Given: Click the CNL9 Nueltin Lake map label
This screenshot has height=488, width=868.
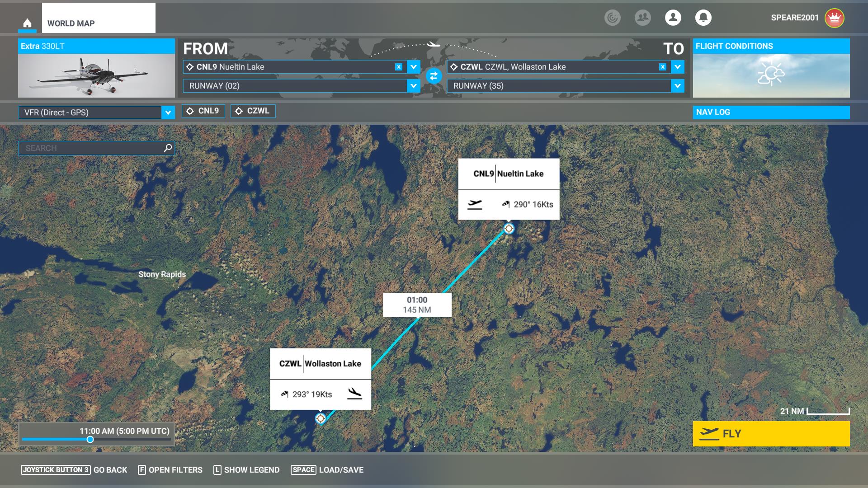Looking at the screenshot, I should tap(509, 174).
